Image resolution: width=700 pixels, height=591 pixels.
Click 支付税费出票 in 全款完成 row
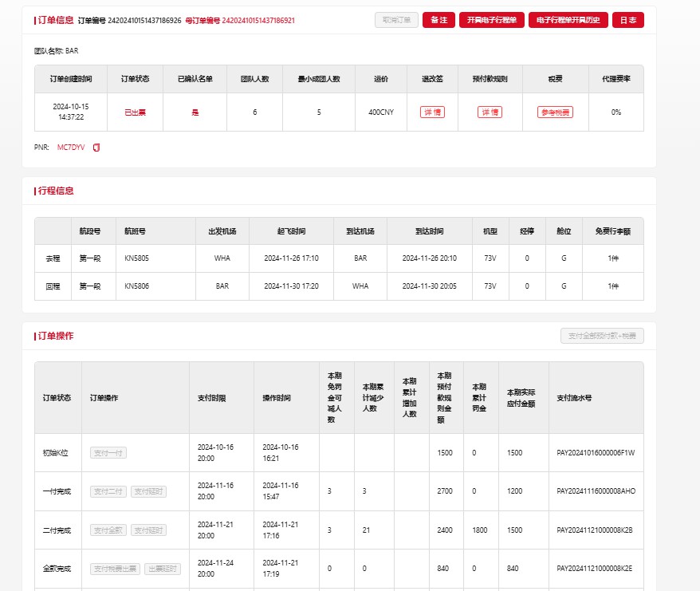116,569
